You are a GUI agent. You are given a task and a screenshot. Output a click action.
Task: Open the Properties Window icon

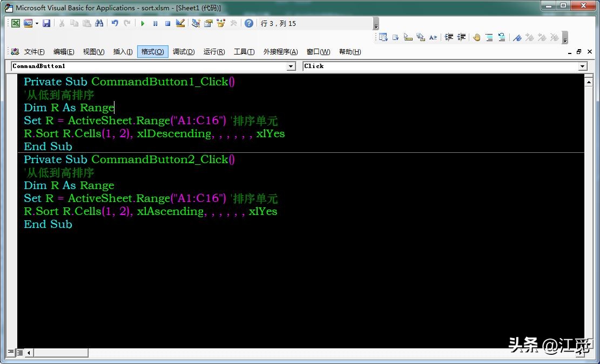[208, 23]
